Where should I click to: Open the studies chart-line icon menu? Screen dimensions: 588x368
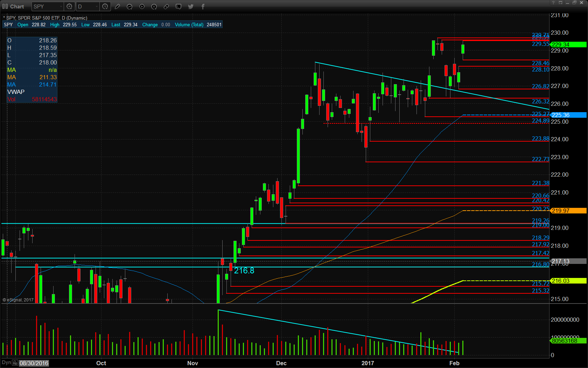(x=129, y=6)
